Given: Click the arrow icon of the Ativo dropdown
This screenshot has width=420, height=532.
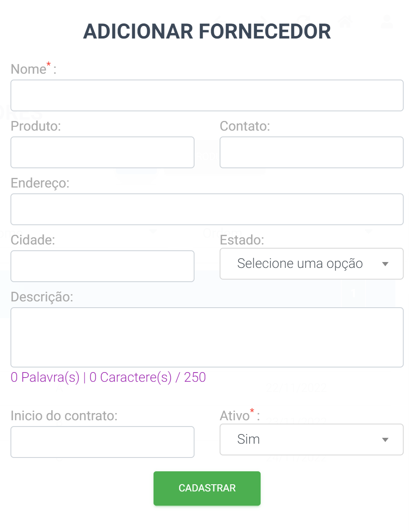Looking at the screenshot, I should click(385, 440).
